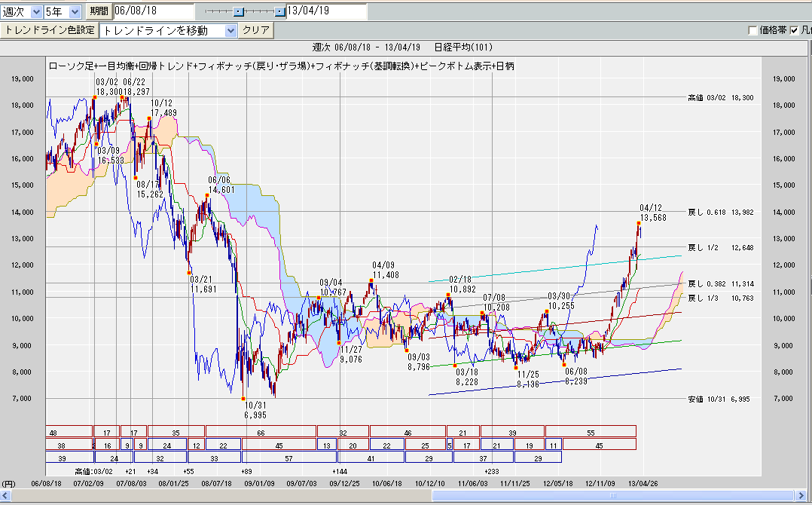This screenshot has width=812, height=505.
Task: Focus the end date field 13/04/19
Action: point(326,11)
